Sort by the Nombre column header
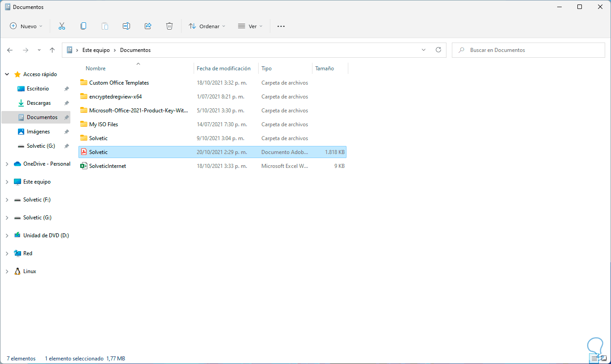The height and width of the screenshot is (364, 611). [95, 69]
